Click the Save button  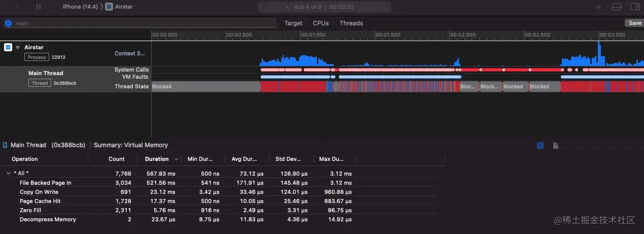(635, 23)
